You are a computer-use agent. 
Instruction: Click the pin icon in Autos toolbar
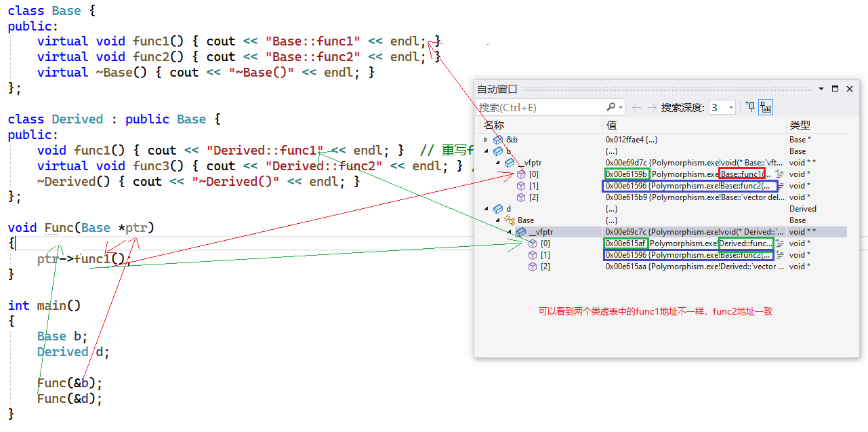pyautogui.click(x=751, y=107)
